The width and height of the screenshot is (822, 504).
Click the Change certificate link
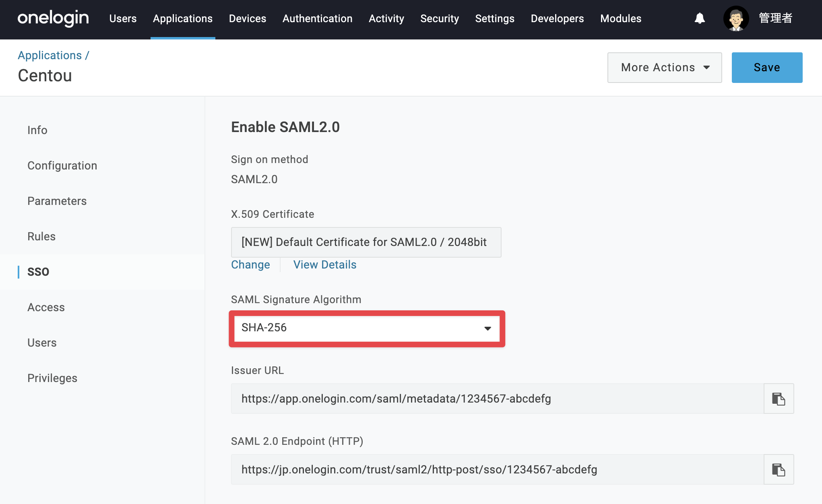point(250,265)
